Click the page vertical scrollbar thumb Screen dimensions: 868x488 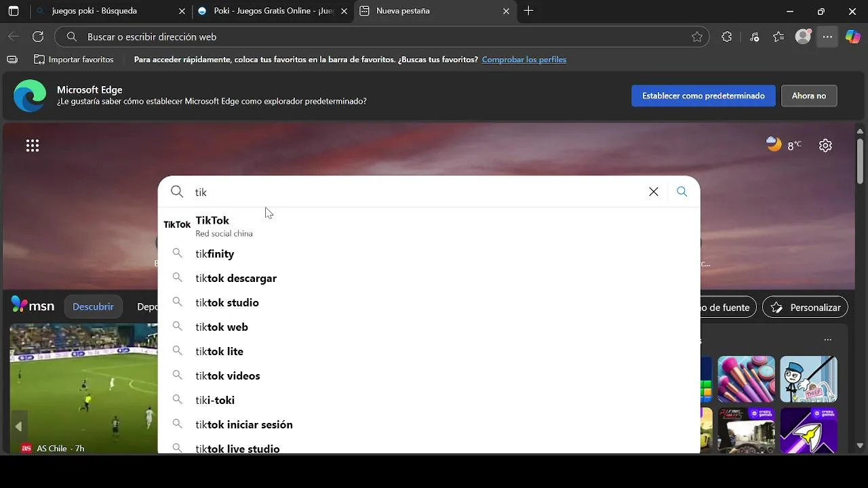click(861, 161)
